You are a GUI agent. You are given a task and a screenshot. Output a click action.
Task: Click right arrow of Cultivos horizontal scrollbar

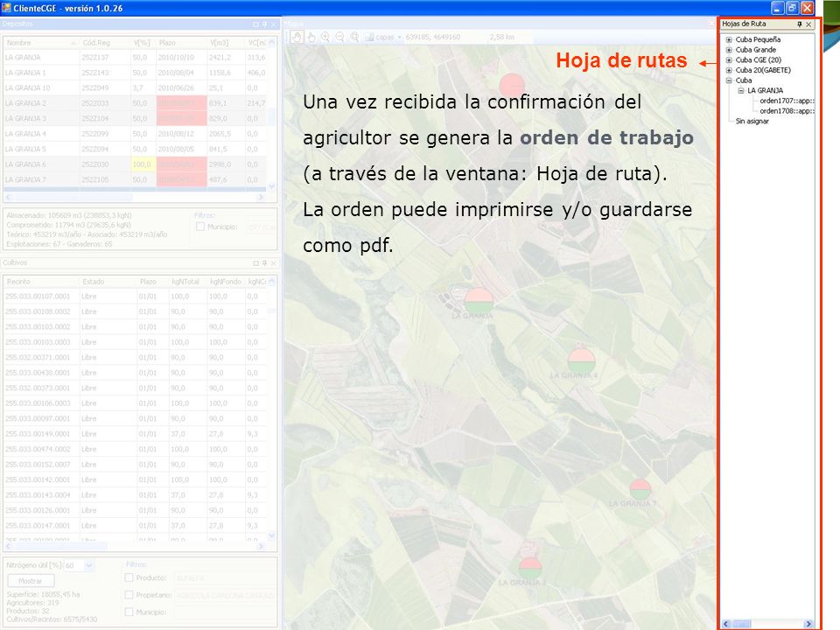click(261, 546)
